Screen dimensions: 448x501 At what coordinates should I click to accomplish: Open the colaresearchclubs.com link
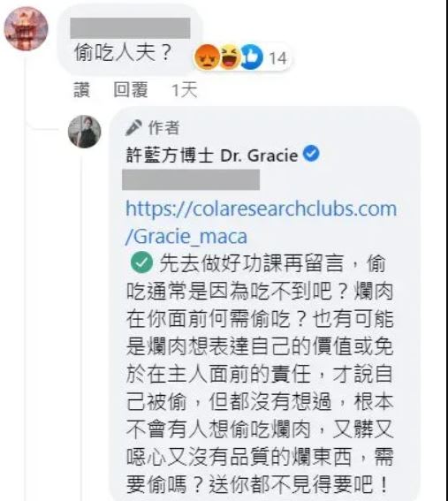[261, 209]
